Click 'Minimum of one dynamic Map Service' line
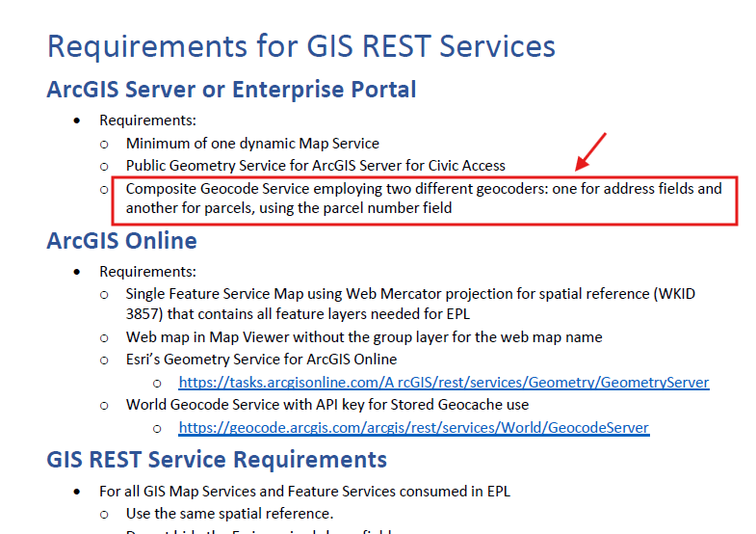The image size is (756, 534). [252, 144]
